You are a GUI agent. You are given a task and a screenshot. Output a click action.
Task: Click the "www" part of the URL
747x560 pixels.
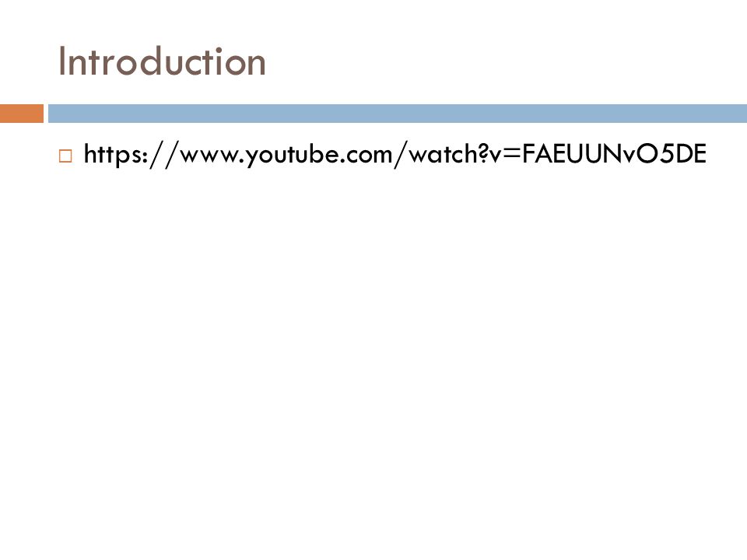211,156
